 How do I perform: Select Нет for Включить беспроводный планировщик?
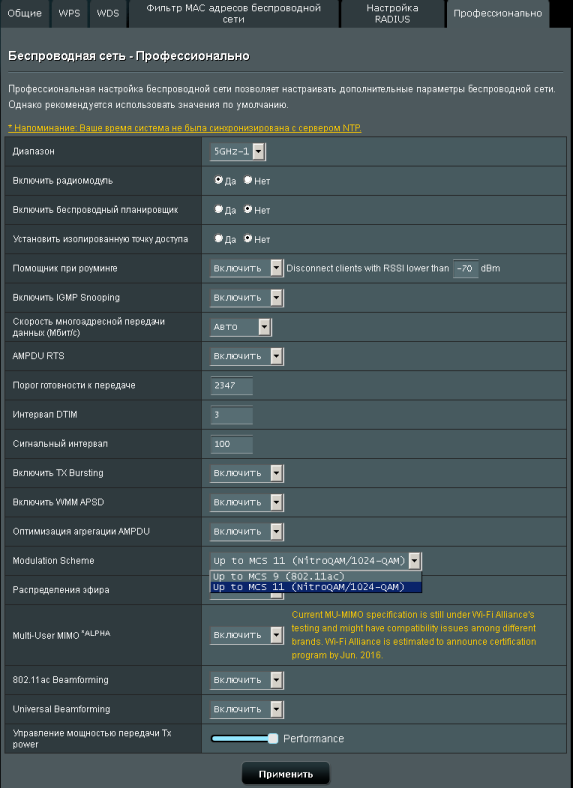point(248,209)
